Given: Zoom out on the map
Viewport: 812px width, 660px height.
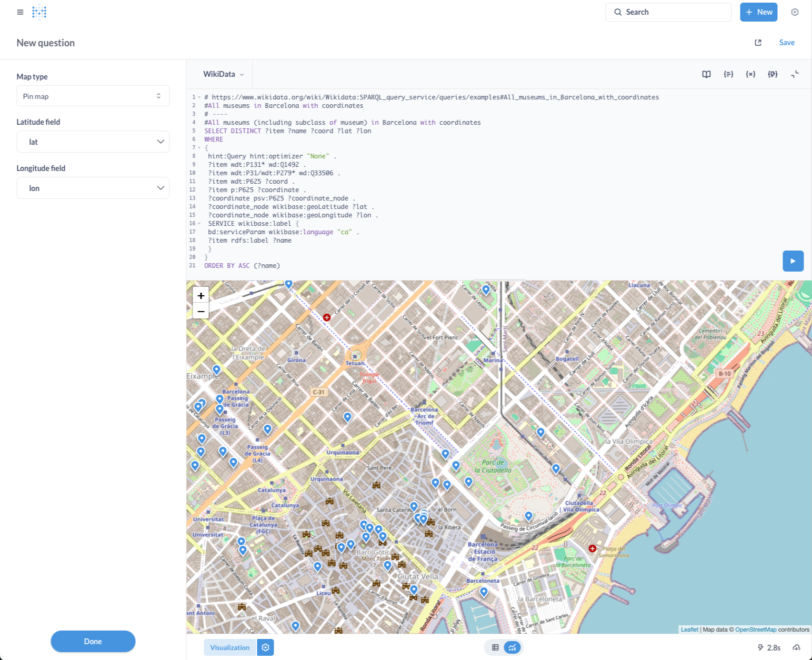Looking at the screenshot, I should (201, 311).
